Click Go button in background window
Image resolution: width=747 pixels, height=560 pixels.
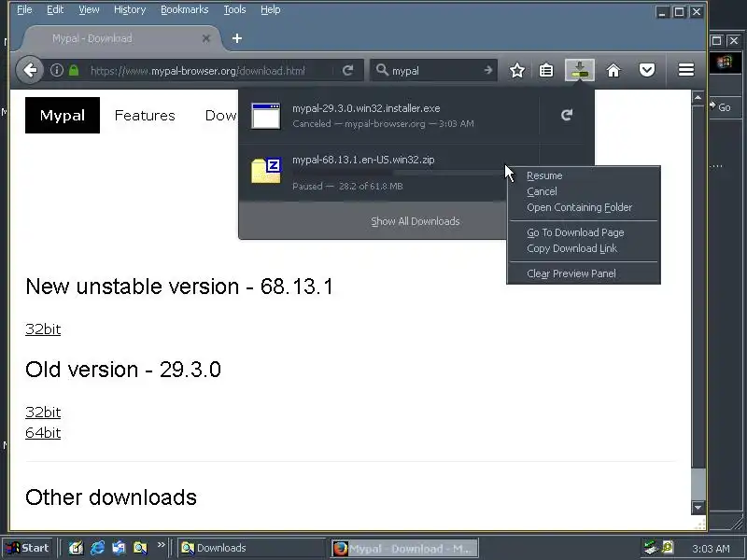720,107
